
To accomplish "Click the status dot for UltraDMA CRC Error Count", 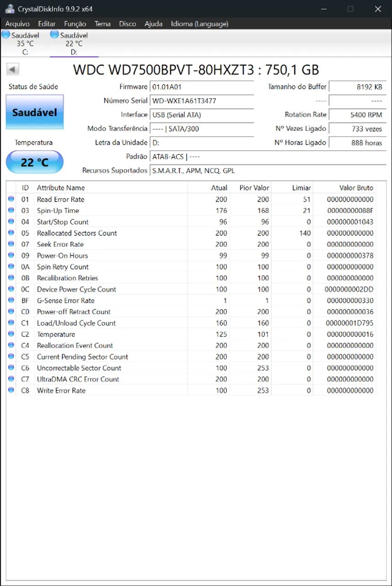I will (11, 379).
